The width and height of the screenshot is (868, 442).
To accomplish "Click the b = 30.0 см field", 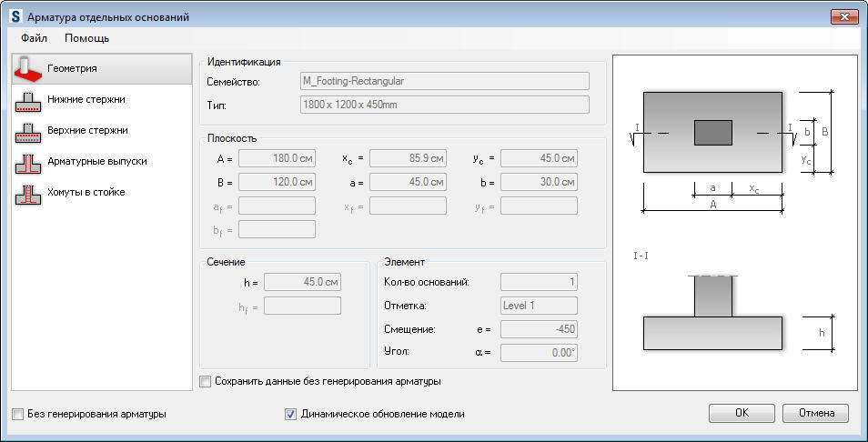I will coord(540,182).
